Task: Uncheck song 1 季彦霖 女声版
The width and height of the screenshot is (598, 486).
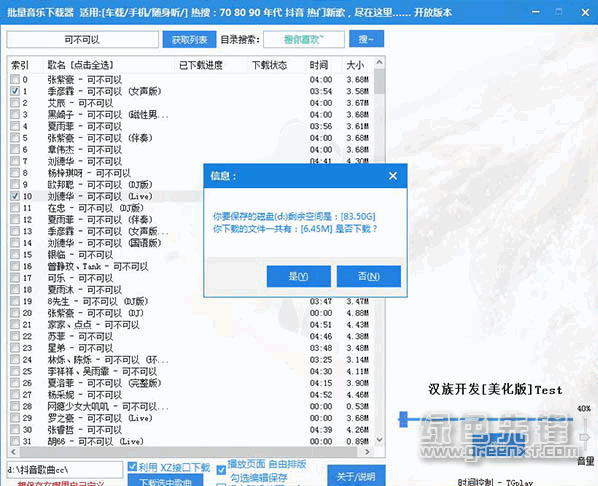Action: pyautogui.click(x=15, y=91)
